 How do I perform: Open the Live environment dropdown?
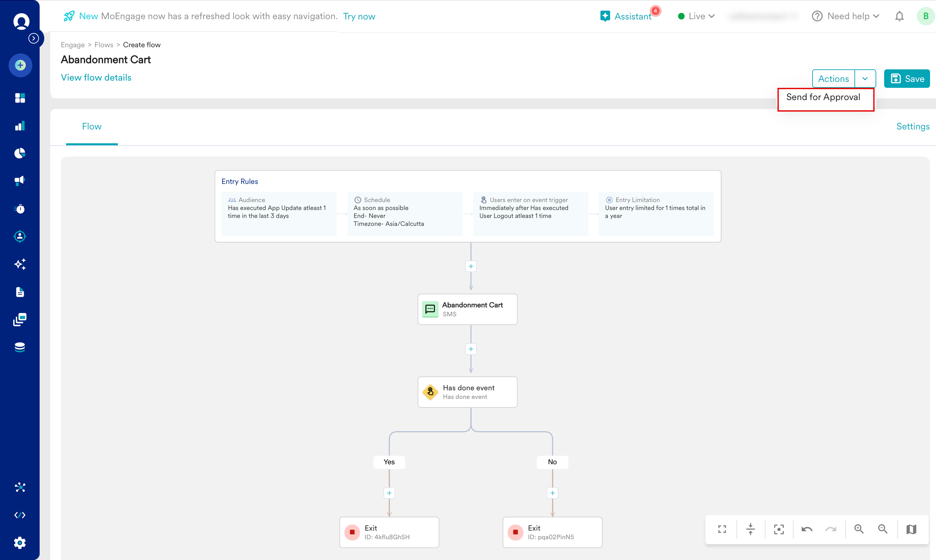click(x=696, y=16)
